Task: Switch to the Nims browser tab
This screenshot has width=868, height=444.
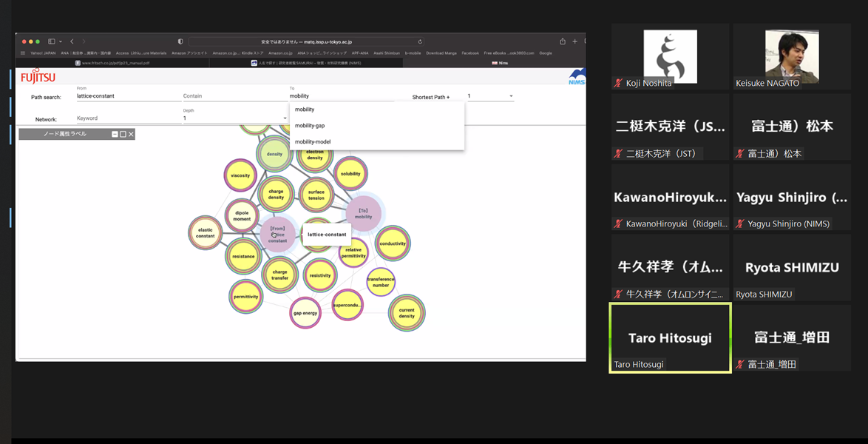Action: pyautogui.click(x=500, y=63)
